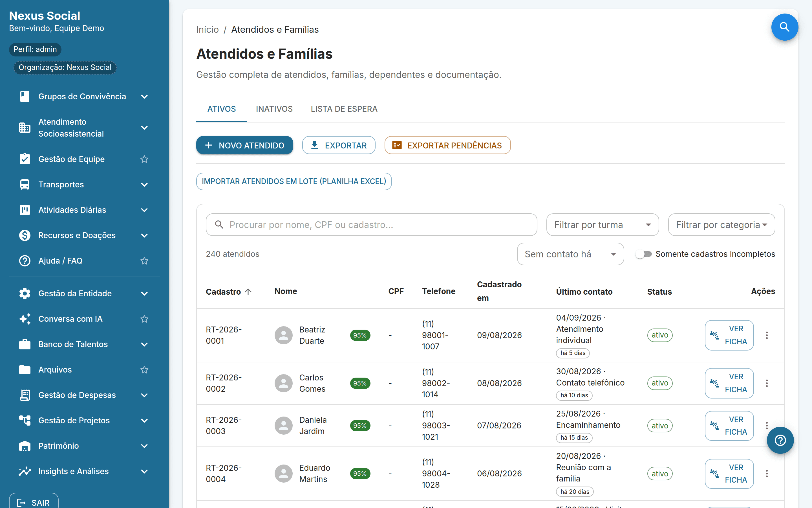
Task: Click the Recursos e Doações dollar icon
Action: [25, 235]
